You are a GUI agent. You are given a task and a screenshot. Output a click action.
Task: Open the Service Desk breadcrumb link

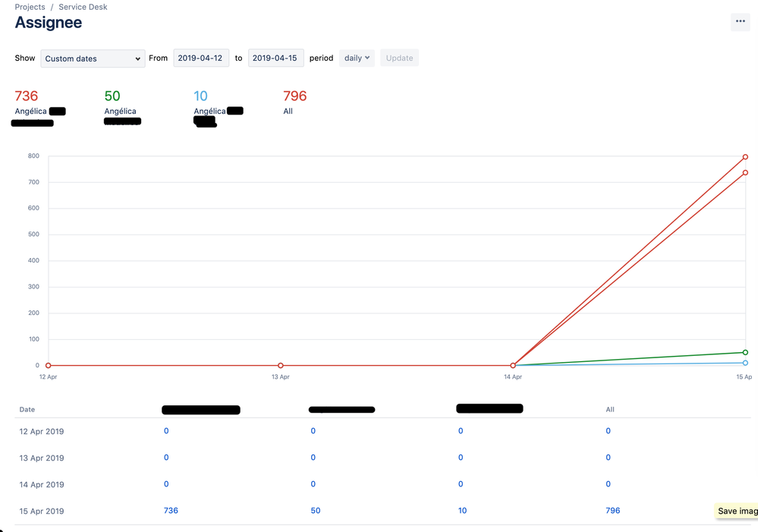point(82,7)
